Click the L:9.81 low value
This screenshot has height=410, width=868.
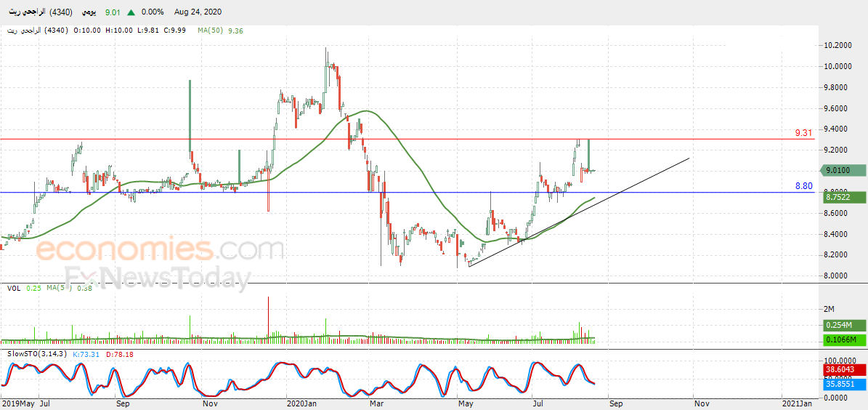[x=148, y=31]
